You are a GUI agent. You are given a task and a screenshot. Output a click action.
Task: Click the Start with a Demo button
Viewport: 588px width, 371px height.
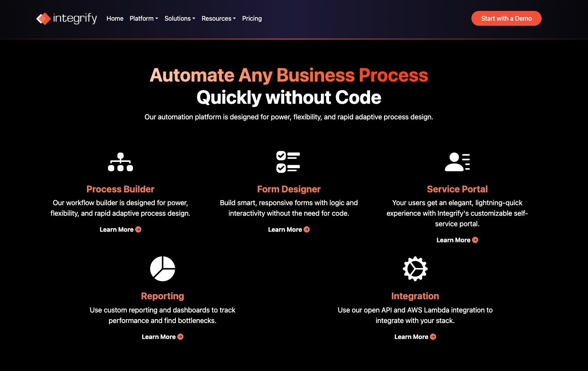click(507, 18)
